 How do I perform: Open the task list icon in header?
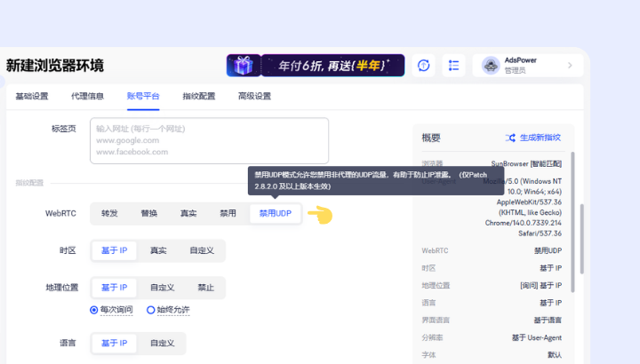[x=453, y=65]
